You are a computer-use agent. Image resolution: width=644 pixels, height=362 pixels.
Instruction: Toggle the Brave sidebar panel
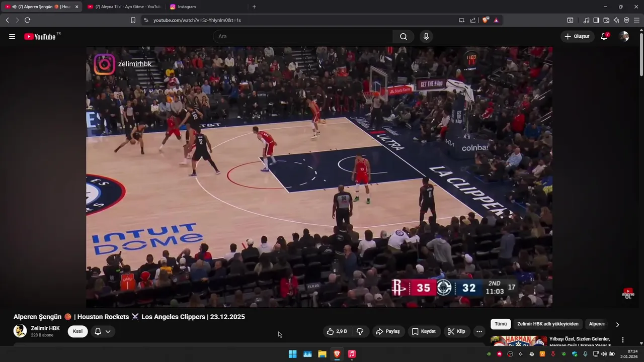click(x=596, y=20)
